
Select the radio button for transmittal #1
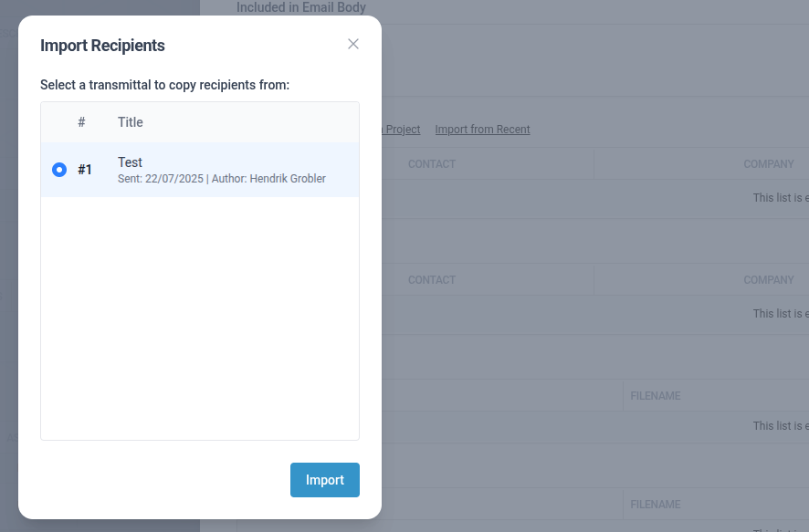[59, 170]
